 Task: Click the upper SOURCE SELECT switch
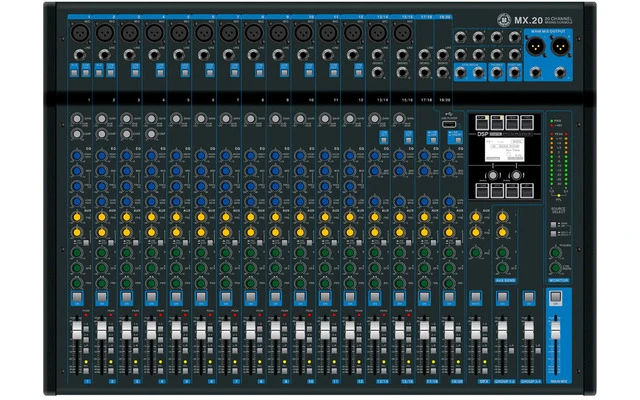(x=553, y=225)
